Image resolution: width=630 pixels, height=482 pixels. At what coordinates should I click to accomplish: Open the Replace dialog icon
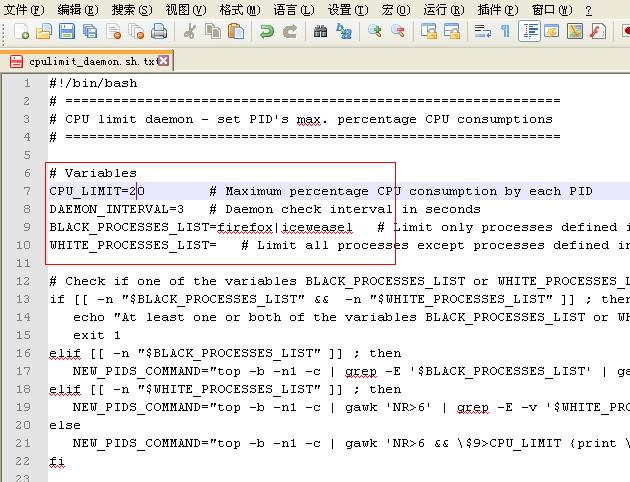(344, 31)
